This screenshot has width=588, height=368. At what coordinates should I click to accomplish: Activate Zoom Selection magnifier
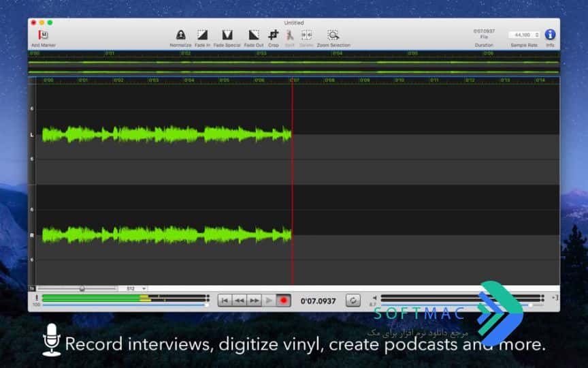point(333,35)
